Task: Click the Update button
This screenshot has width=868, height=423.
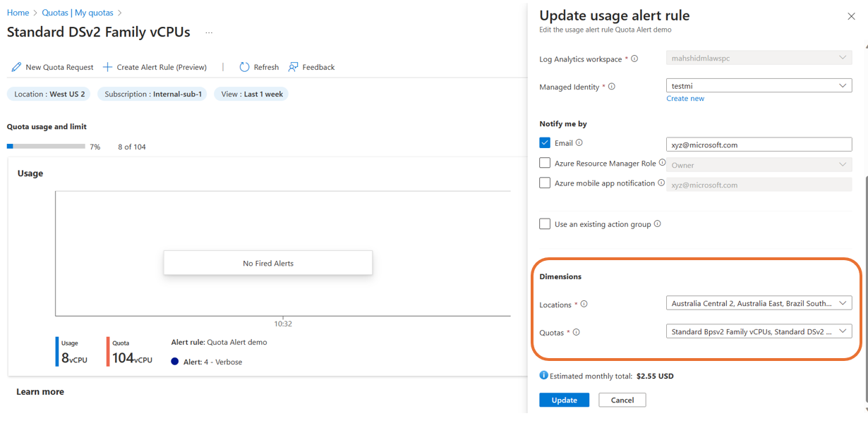Action: [x=564, y=400]
